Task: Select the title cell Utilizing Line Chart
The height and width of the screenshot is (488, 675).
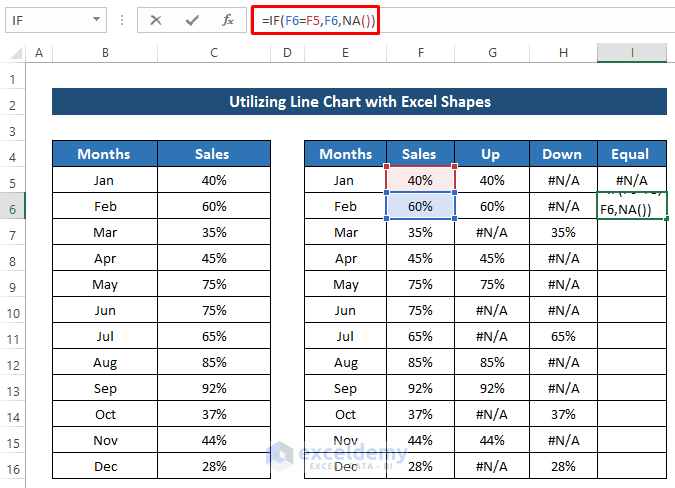Action: (359, 102)
